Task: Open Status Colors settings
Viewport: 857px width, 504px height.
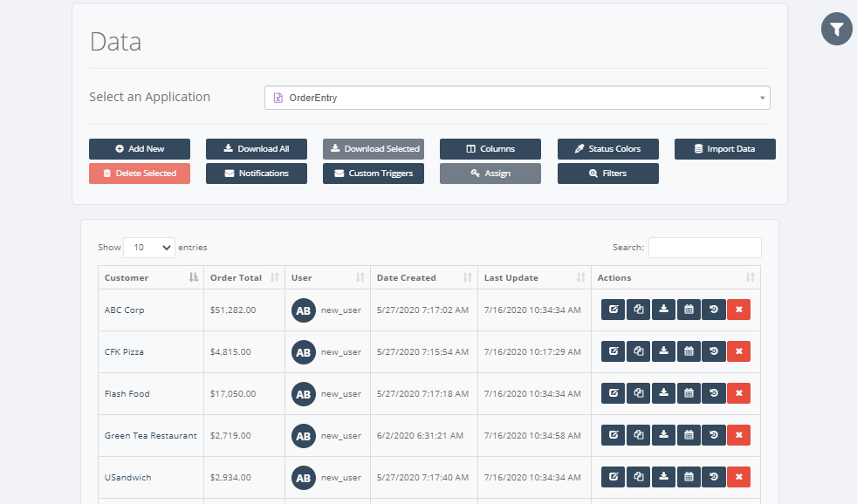Action: coord(607,148)
